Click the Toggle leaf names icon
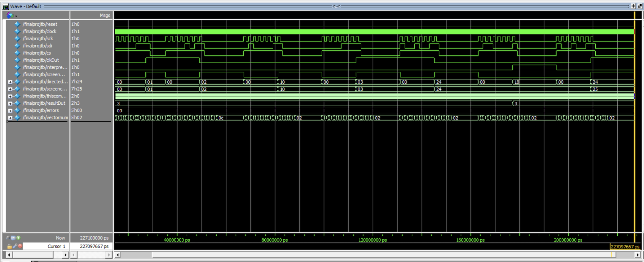644x262 pixels. pos(8,238)
